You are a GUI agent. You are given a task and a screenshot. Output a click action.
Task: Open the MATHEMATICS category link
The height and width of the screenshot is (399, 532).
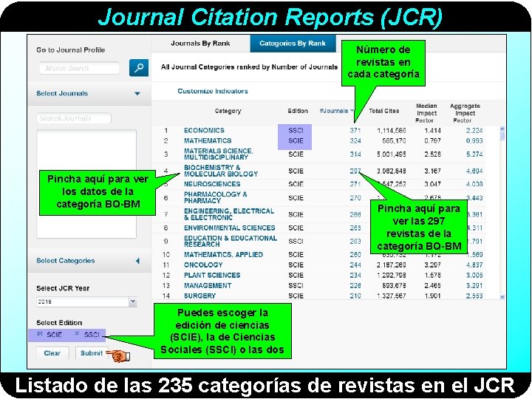coord(208,140)
